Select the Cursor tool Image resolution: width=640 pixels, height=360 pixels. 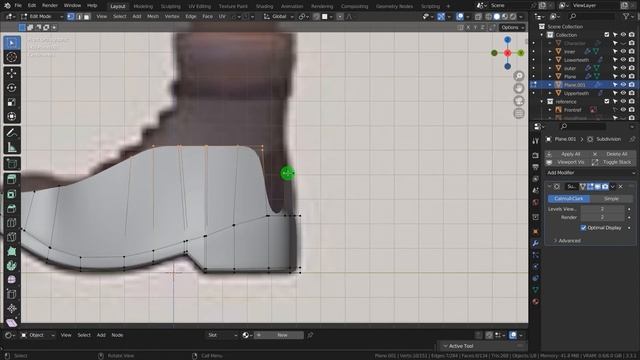pos(11,57)
